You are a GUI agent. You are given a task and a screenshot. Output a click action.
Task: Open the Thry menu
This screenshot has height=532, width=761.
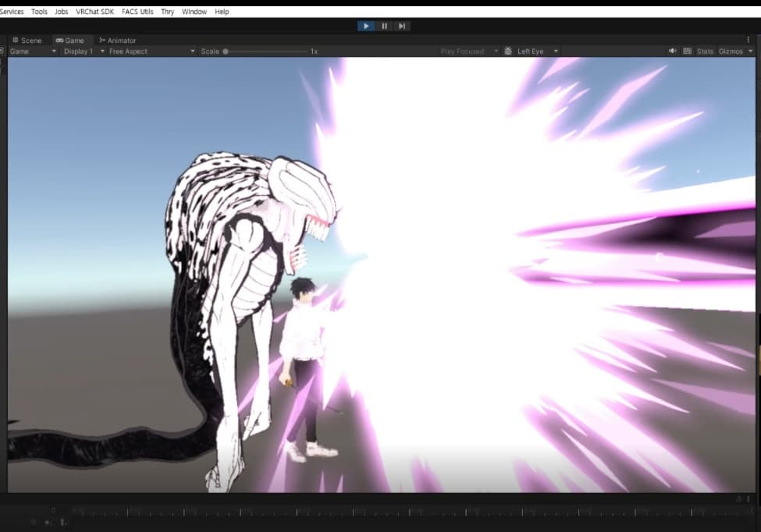pos(167,12)
